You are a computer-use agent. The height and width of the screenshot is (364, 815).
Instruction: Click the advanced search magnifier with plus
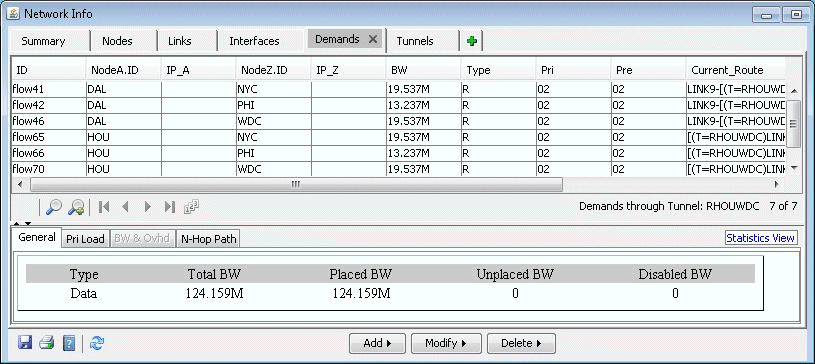pos(76,207)
